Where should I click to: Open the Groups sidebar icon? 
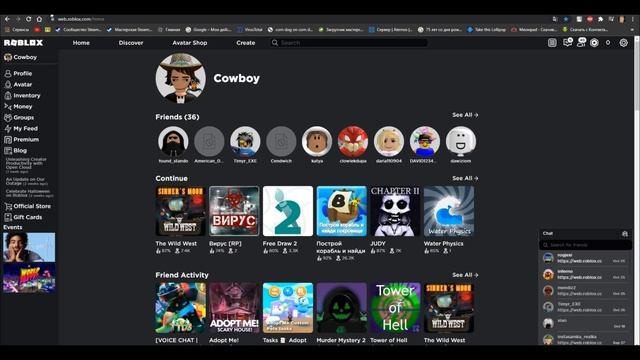[x=8, y=118]
